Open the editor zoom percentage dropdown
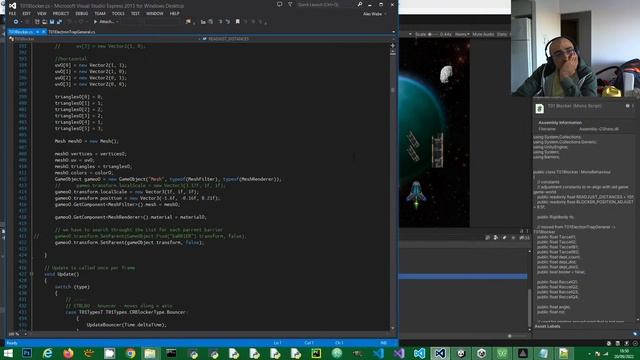640x360 pixels. (x=18, y=334)
